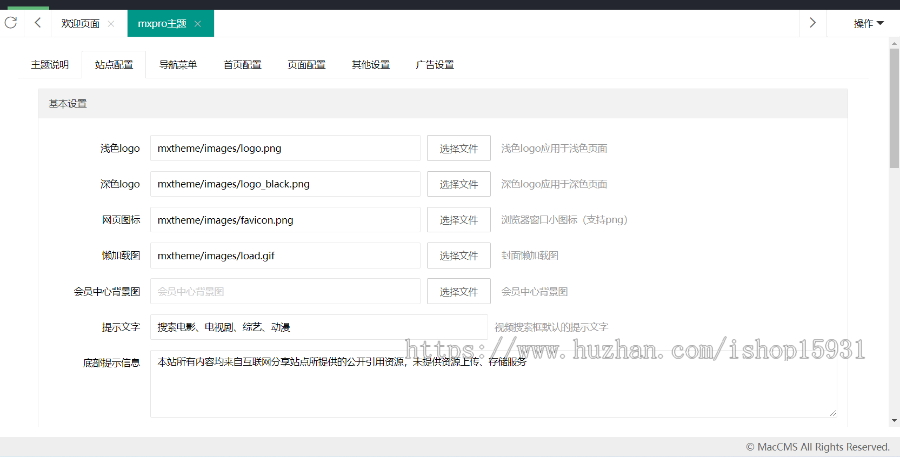Open the 站点配置 tab
Viewport: 900px width, 457px height.
point(114,64)
